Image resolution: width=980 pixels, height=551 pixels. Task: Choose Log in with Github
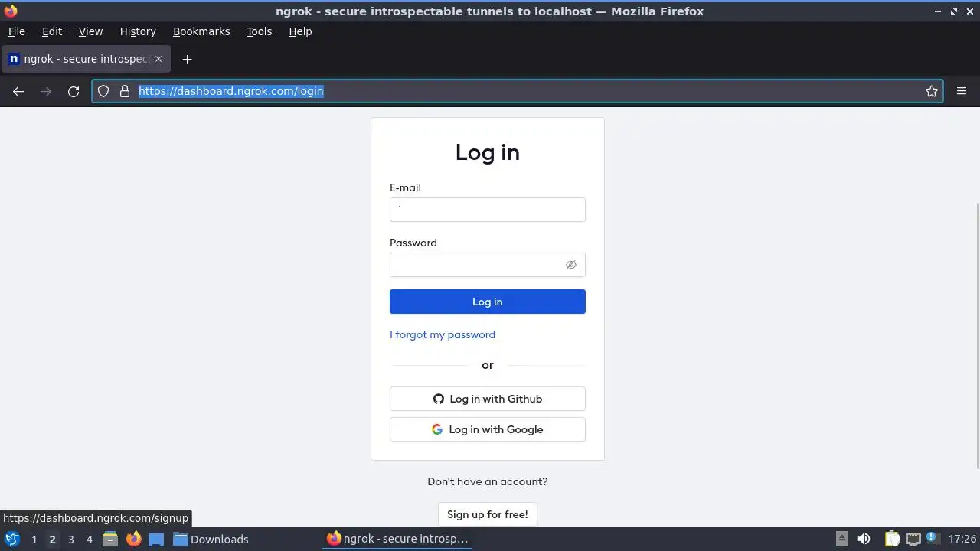[x=488, y=399]
